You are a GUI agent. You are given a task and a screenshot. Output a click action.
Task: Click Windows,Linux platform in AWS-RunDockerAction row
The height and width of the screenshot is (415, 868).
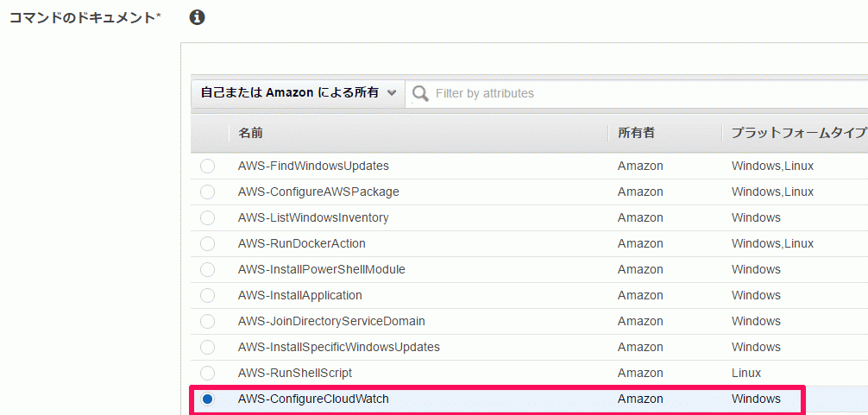point(772,243)
